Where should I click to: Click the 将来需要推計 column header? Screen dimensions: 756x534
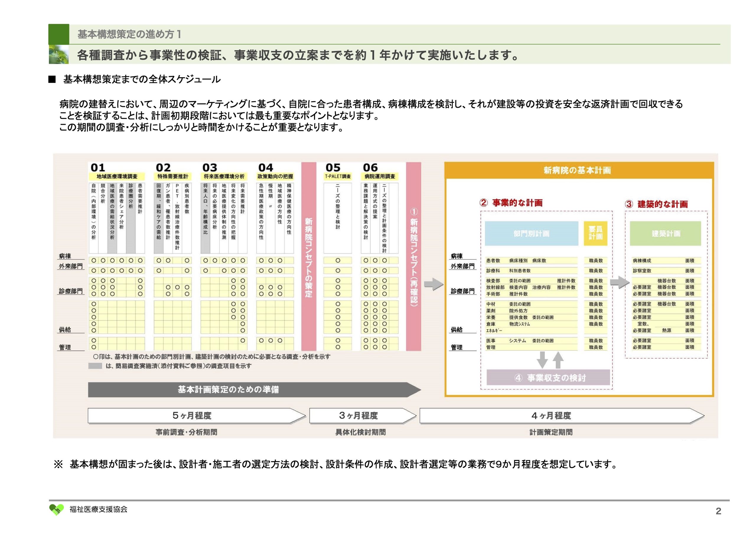click(x=243, y=199)
